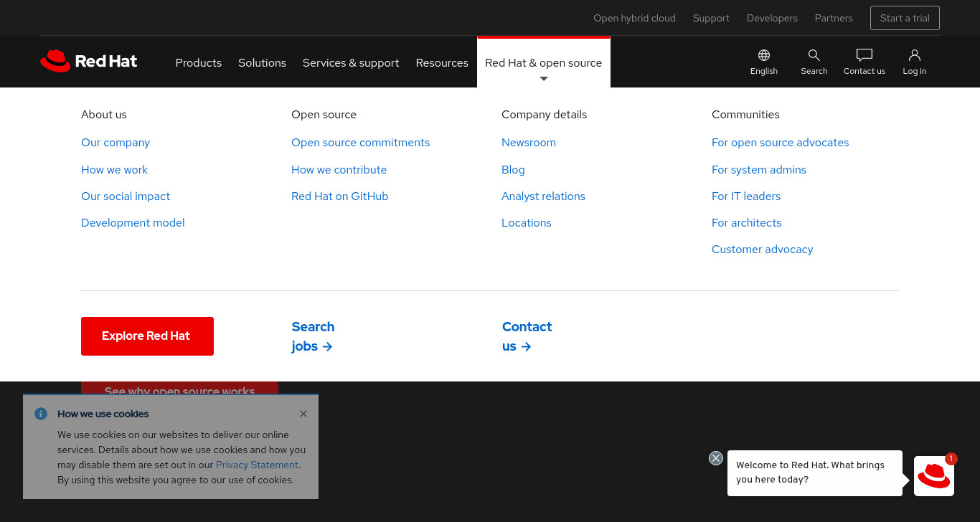Open the Our social impact link

point(126,196)
